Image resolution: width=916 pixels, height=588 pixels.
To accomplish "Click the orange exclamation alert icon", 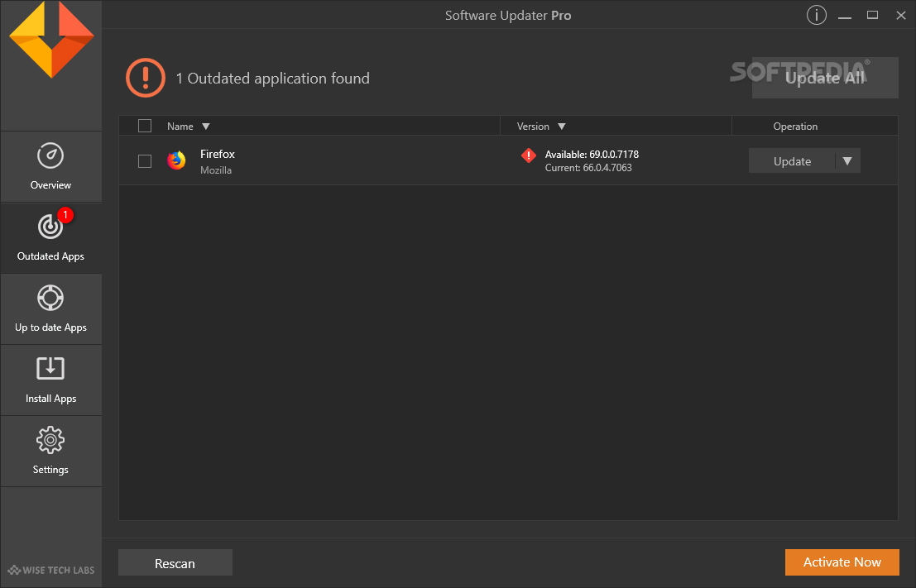I will [146, 78].
